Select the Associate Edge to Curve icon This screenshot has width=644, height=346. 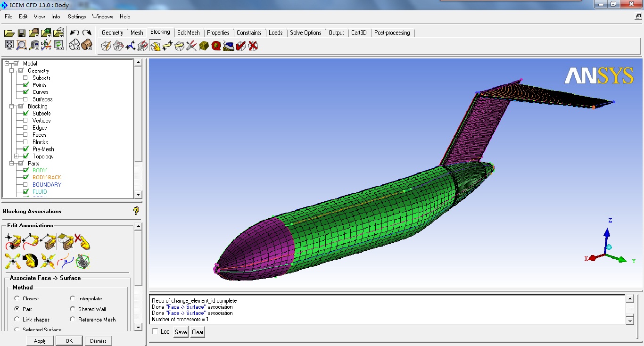(x=30, y=242)
